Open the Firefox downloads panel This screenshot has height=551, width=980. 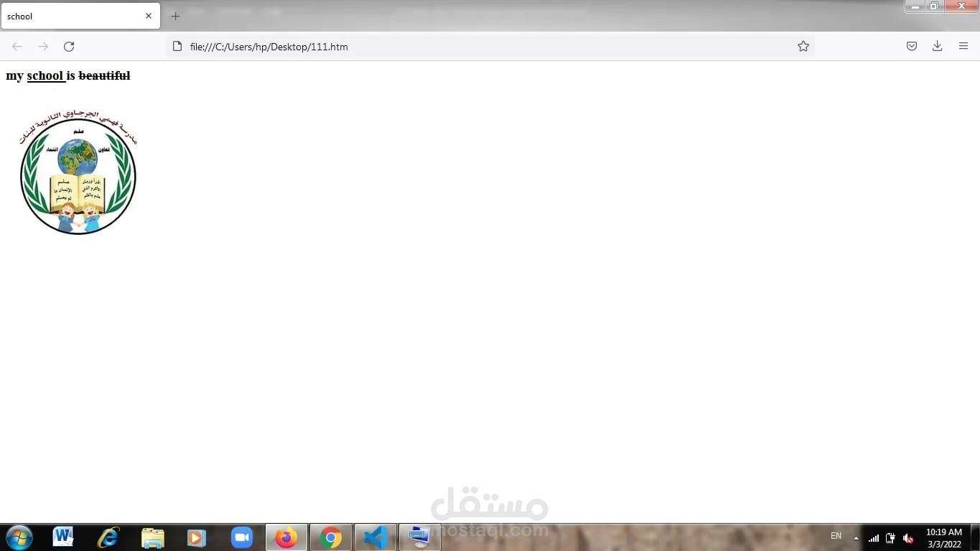[x=937, y=47]
